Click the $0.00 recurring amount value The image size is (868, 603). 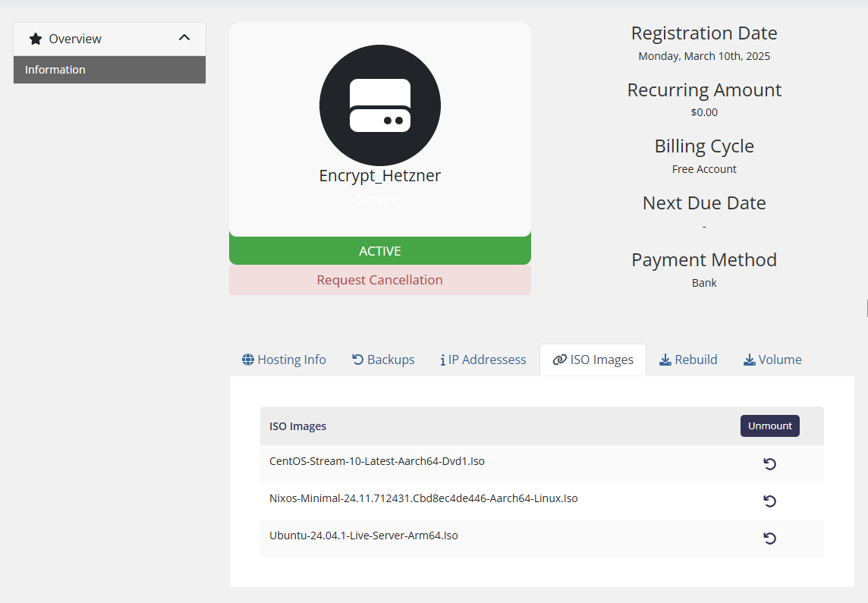click(x=704, y=112)
